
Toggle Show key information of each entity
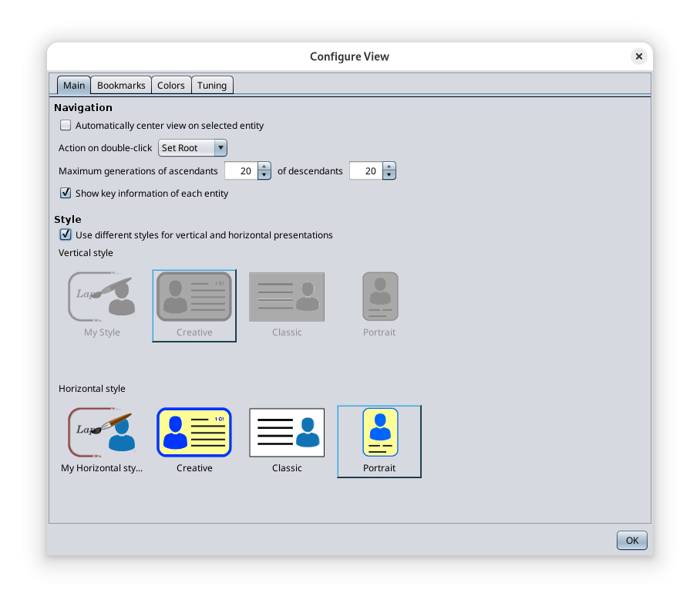click(x=66, y=193)
